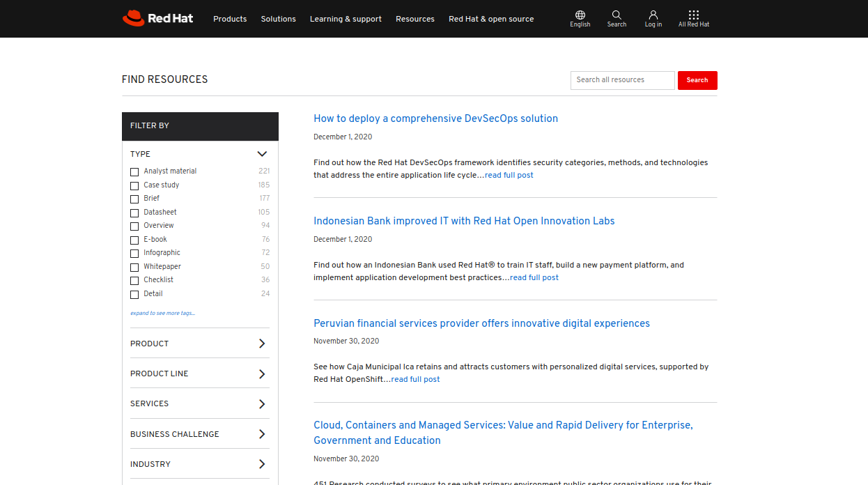Expand the Services filter section
868x485 pixels.
262,404
